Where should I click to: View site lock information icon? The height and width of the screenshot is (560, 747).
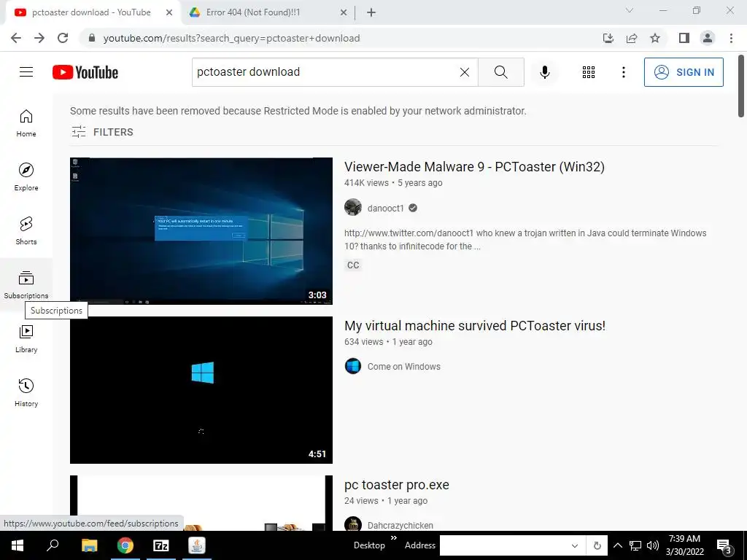(x=92, y=38)
